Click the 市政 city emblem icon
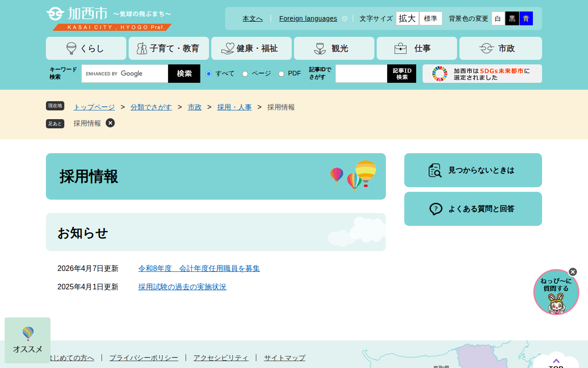 (486, 48)
